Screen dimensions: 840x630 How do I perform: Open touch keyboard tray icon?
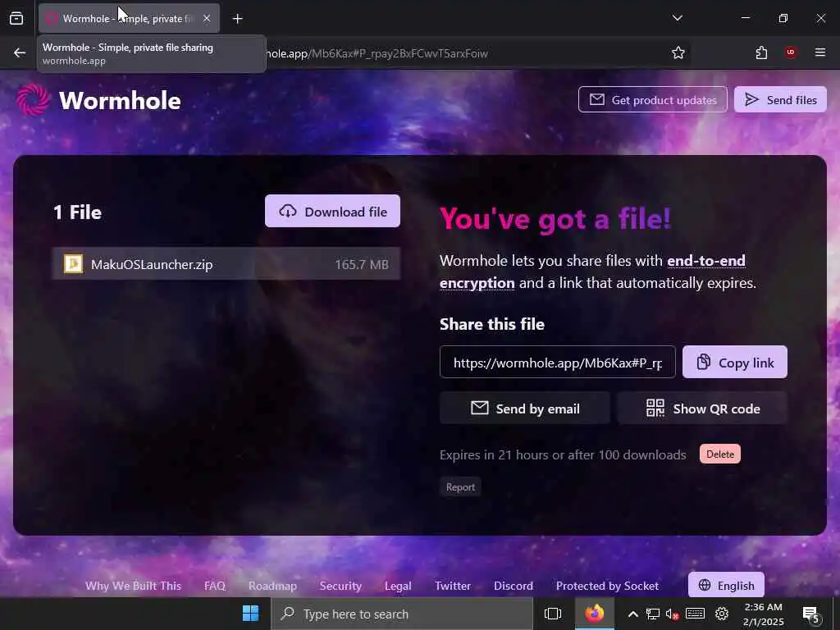coord(696,614)
